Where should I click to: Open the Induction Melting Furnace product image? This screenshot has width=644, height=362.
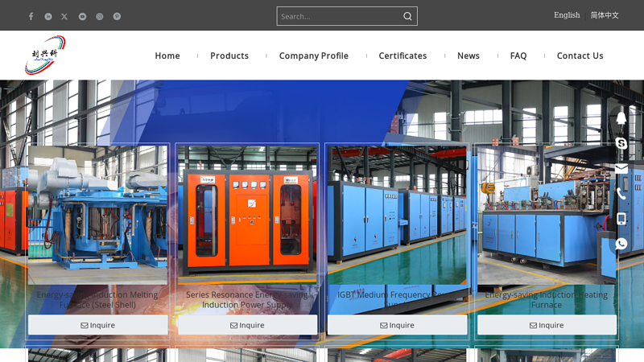pyautogui.click(x=97, y=215)
